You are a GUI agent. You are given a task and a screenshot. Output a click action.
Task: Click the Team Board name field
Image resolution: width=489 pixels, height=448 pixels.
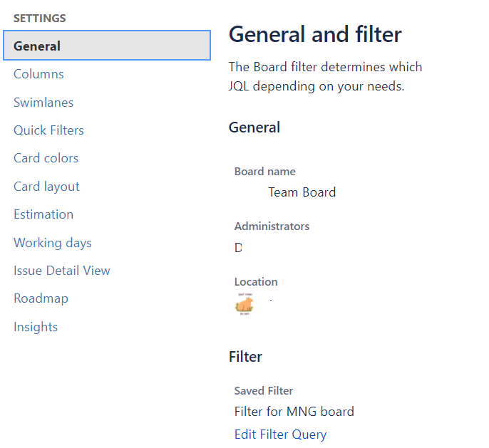pos(302,192)
